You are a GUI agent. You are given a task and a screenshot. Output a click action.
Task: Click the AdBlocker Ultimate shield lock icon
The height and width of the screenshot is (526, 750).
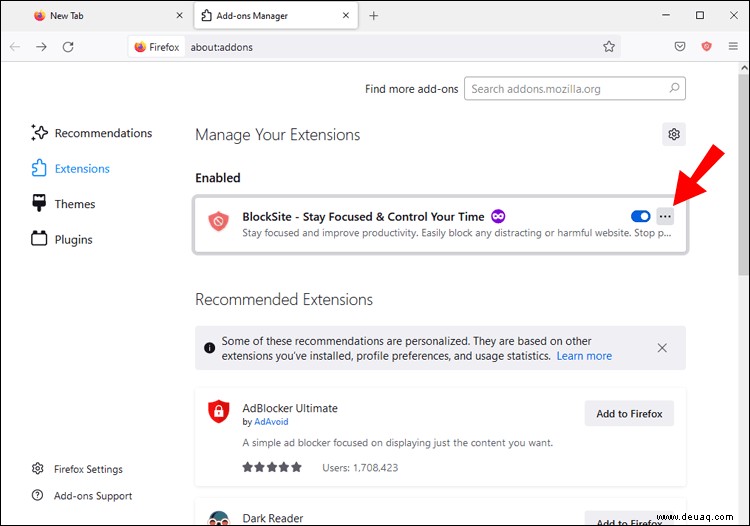pyautogui.click(x=219, y=411)
